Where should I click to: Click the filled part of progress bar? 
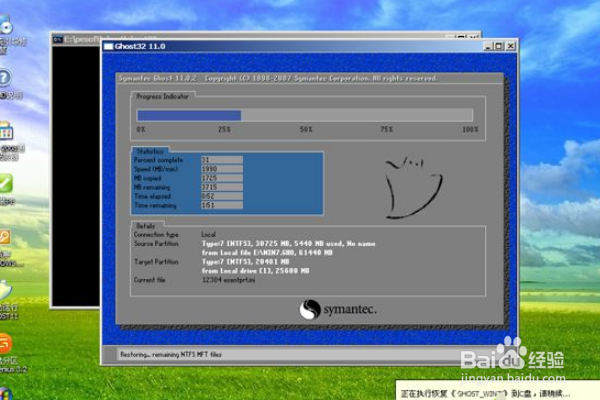click(x=189, y=115)
